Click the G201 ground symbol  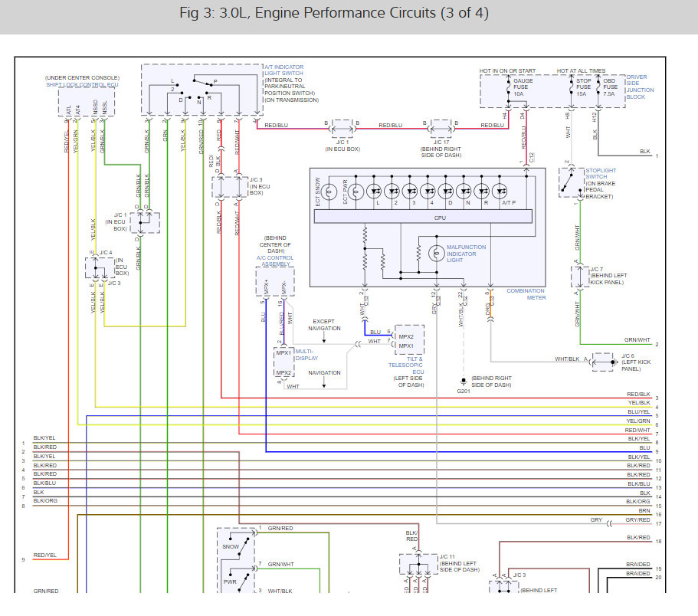point(463,382)
